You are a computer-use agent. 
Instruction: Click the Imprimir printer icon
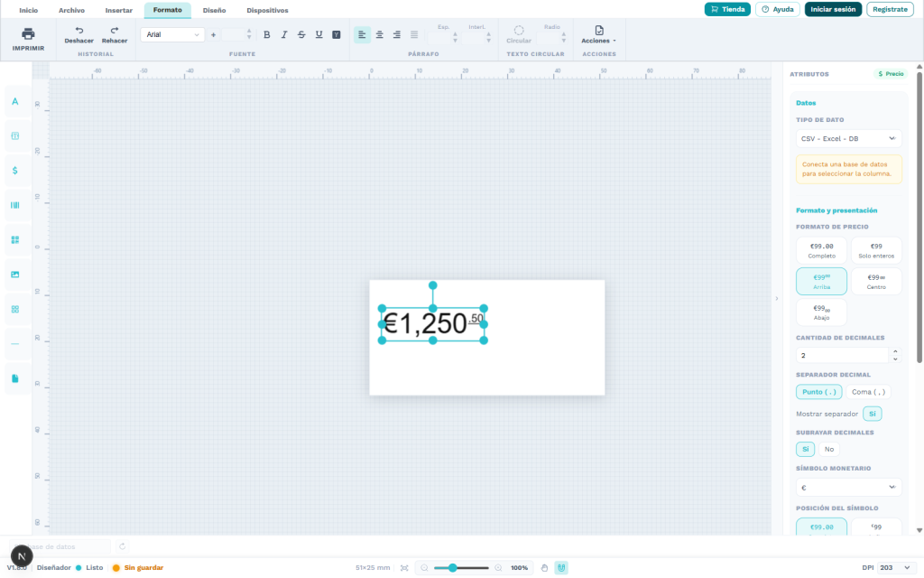coord(28,33)
